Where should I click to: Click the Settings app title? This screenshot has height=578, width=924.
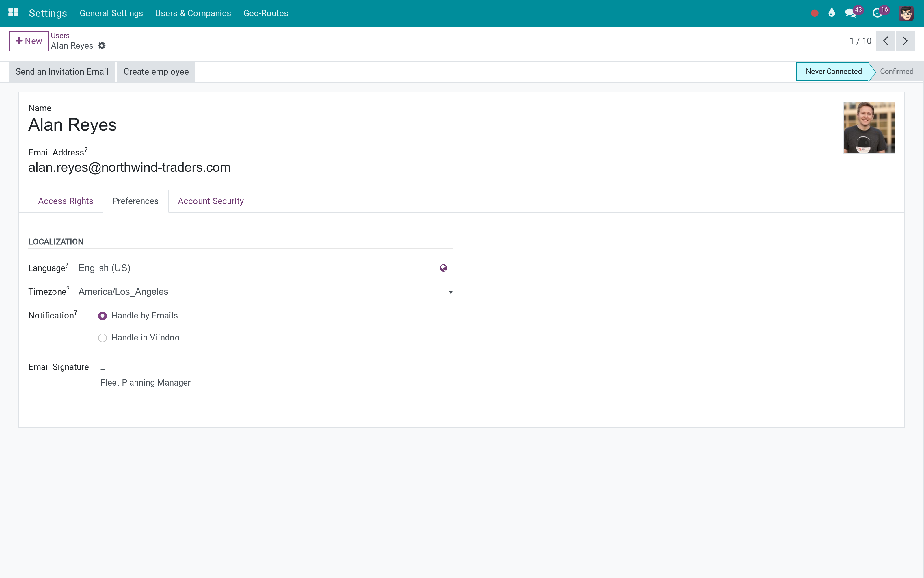(x=48, y=13)
